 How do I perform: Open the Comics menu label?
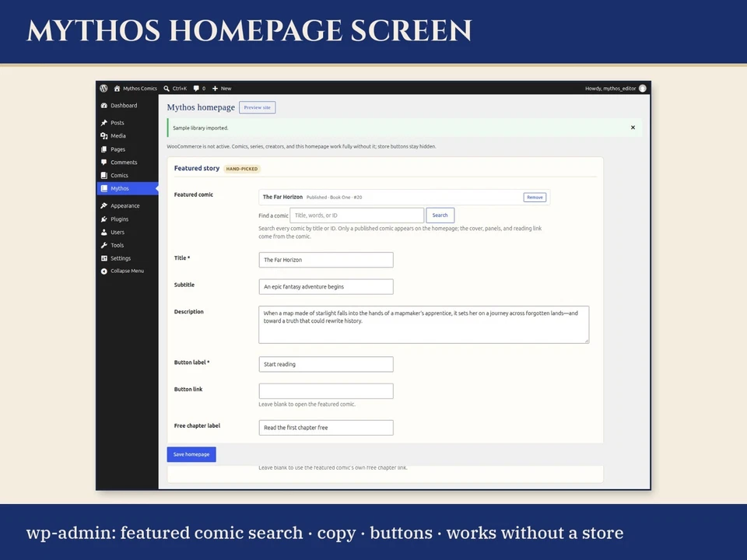[119, 175]
